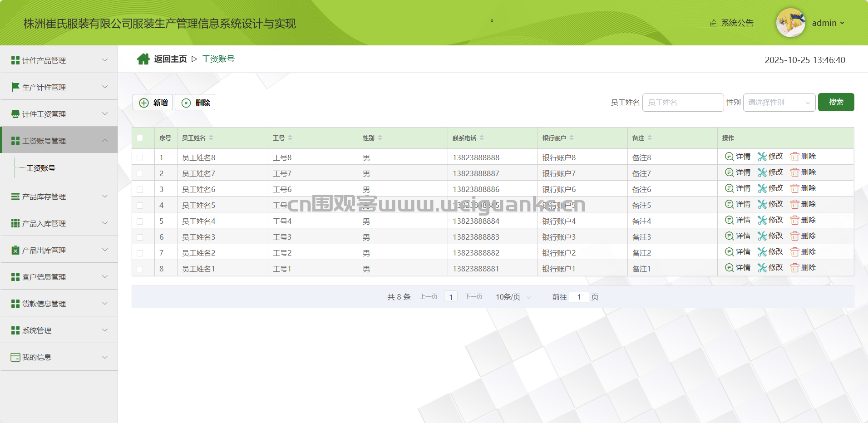Sort by 联系电话 column sort arrows
868x423 pixels.
click(x=482, y=138)
